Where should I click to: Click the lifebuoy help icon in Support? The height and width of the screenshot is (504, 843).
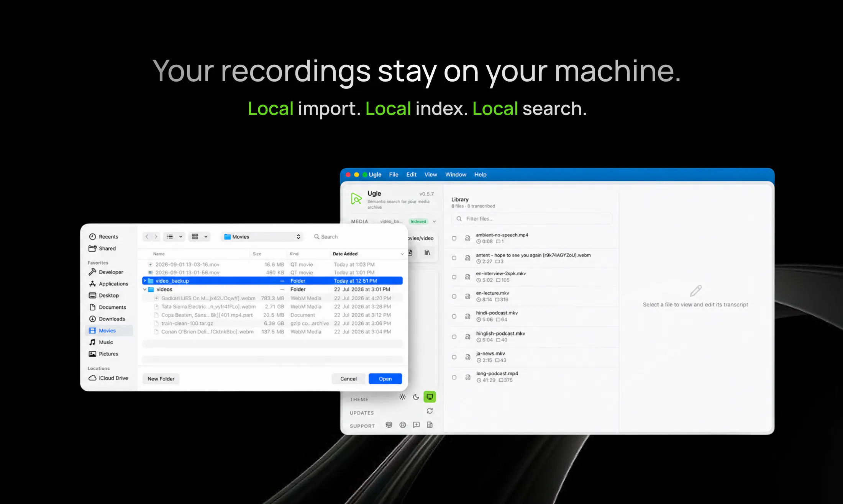[402, 425]
